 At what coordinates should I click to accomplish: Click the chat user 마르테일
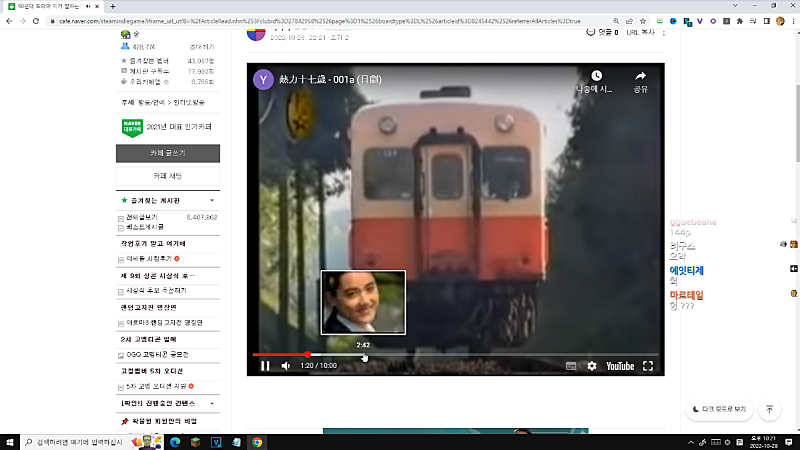click(687, 295)
